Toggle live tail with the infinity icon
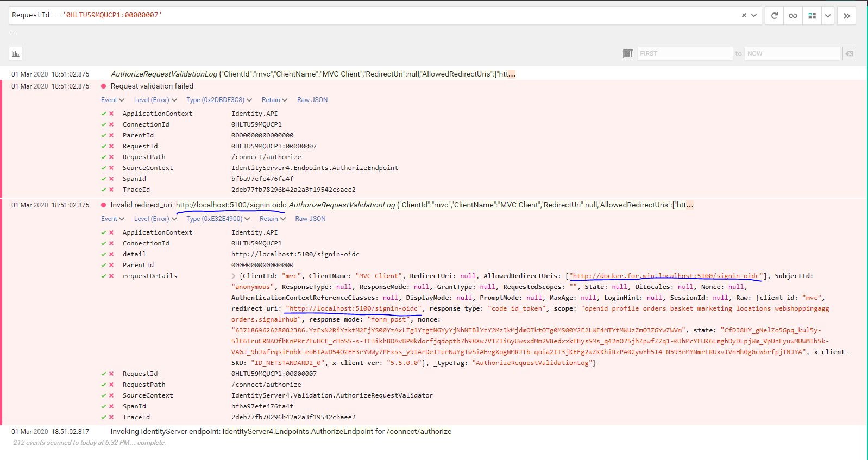868x460 pixels. (x=793, y=16)
